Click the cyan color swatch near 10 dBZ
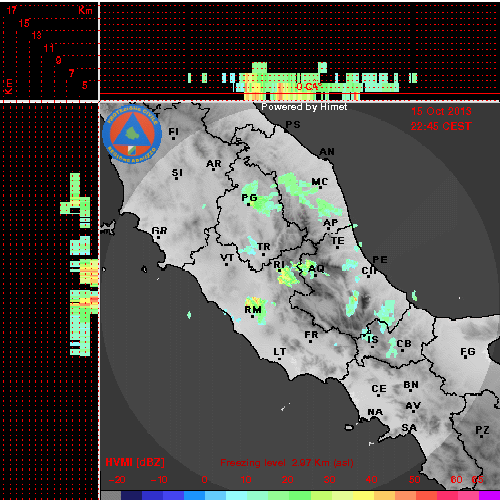Viewport: 500px width, 500px height. coord(237,495)
